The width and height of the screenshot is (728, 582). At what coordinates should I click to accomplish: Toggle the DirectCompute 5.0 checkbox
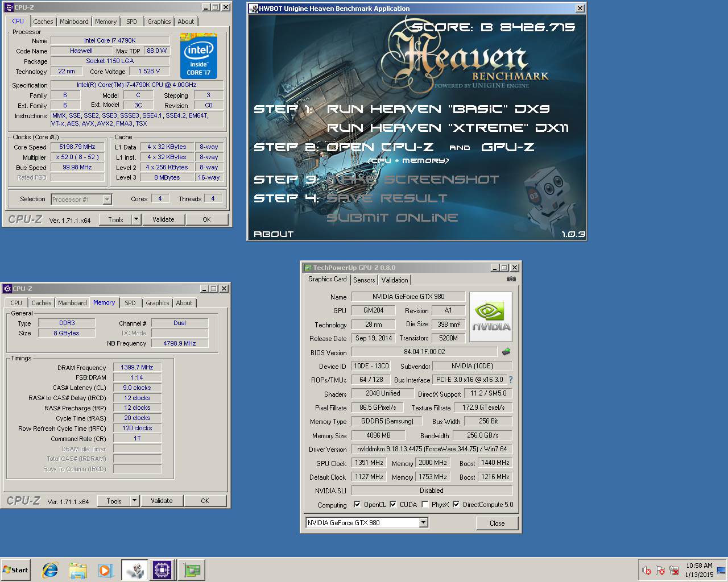(456, 504)
